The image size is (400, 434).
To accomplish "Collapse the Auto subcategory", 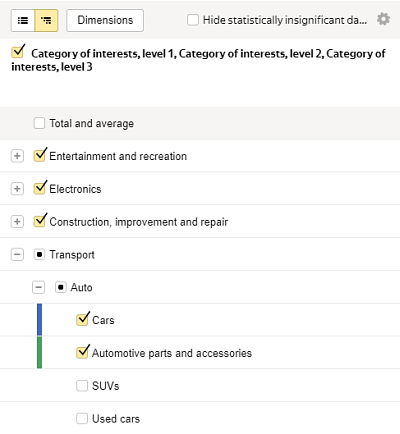I will pyautogui.click(x=39, y=287).
